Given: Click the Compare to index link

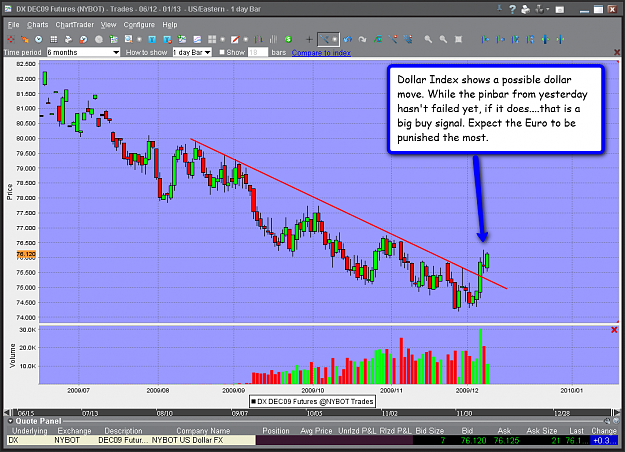Looking at the screenshot, I should [321, 53].
